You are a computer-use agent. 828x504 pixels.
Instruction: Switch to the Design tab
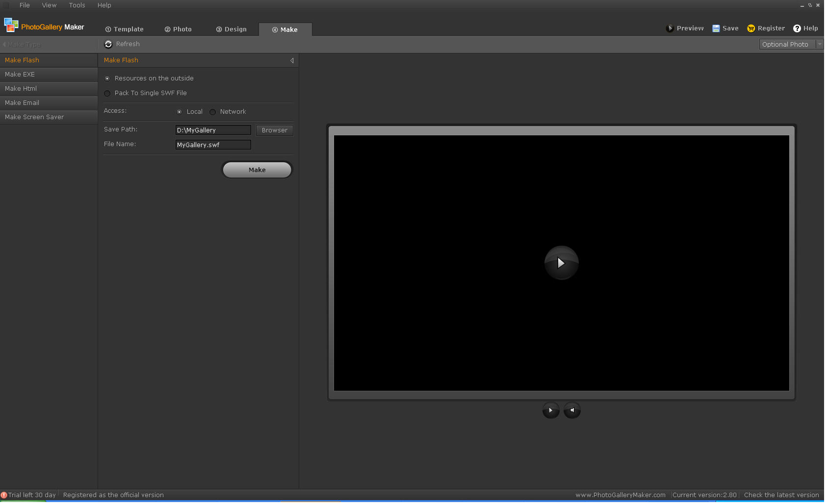[231, 29]
